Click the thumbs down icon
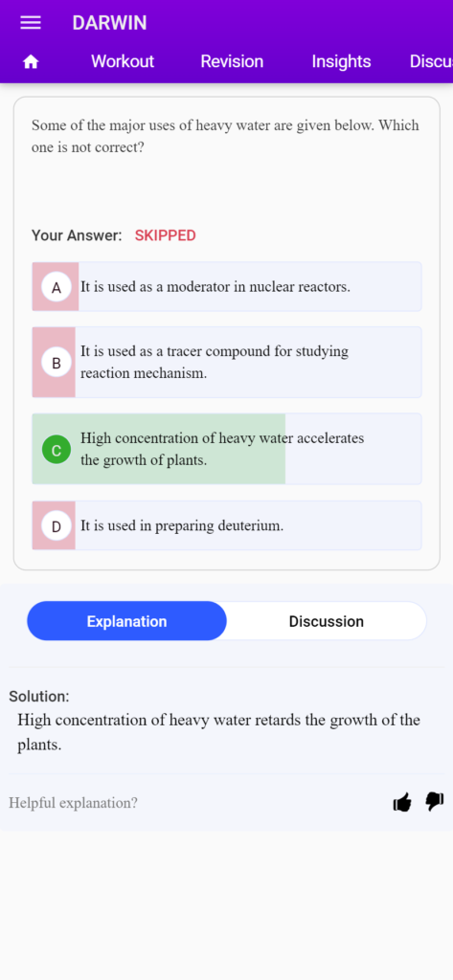453x980 pixels. [x=435, y=802]
